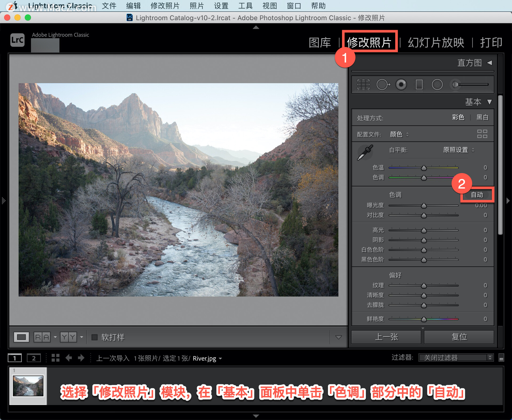Choose 黑白 black and white treatment
Viewport: 512px width, 420px height.
(x=482, y=117)
